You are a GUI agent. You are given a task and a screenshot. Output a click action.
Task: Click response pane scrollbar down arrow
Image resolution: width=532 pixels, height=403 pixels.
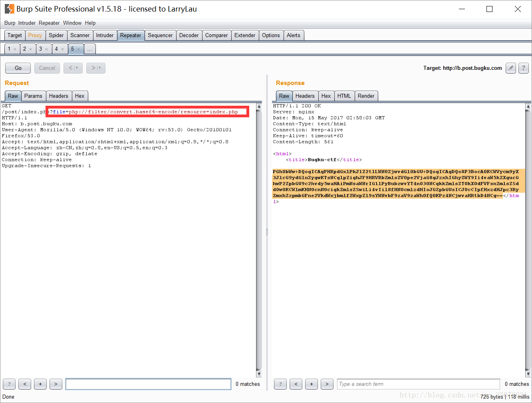[528, 374]
